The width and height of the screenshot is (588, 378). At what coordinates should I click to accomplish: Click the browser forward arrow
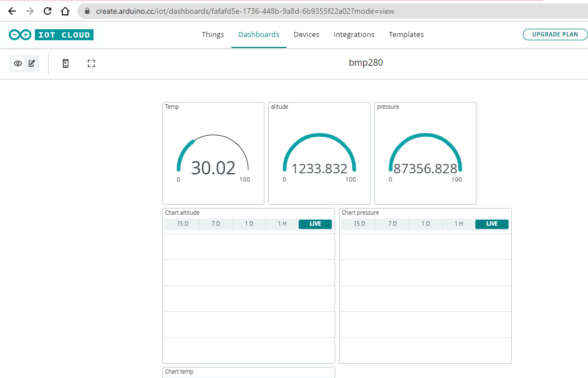[30, 11]
